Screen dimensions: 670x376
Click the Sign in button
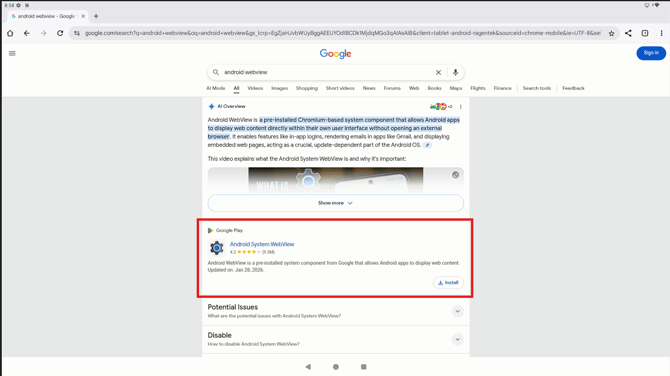[x=651, y=53]
